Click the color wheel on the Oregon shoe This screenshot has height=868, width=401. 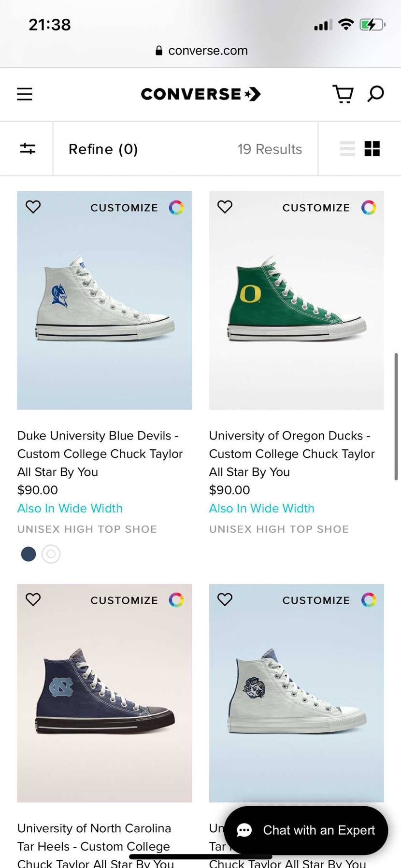coord(369,208)
